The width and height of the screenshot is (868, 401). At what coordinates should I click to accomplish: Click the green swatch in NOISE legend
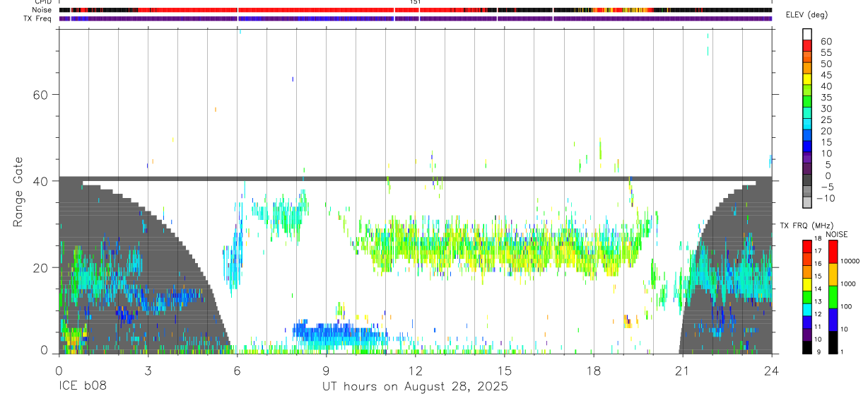click(833, 297)
